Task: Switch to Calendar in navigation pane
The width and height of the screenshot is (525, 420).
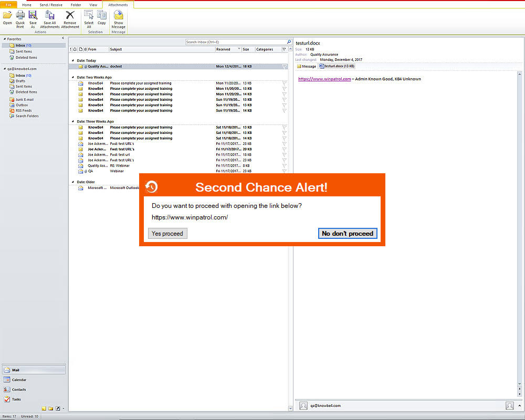Action: (x=34, y=380)
